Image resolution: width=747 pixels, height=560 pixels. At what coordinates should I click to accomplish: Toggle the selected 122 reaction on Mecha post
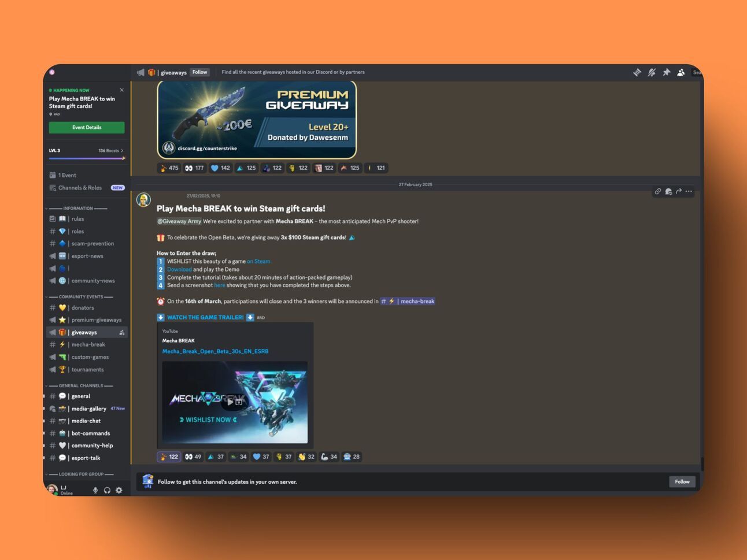169,457
